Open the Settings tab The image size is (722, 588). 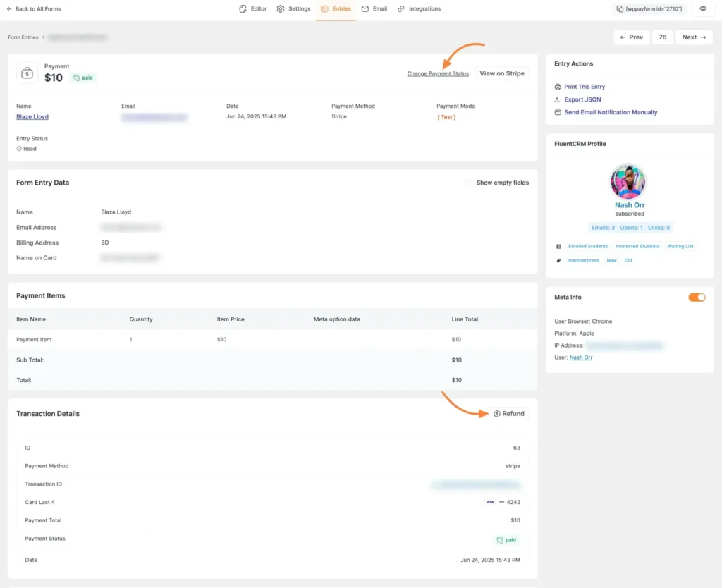pyautogui.click(x=293, y=8)
